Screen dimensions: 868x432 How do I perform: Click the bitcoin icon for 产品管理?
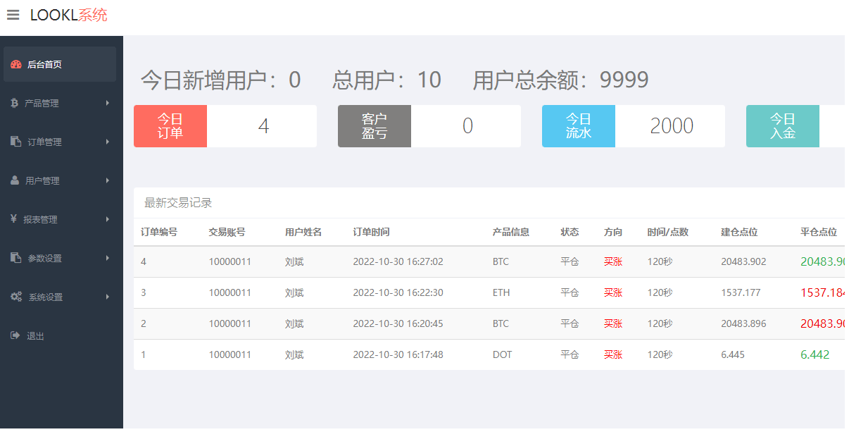(14, 103)
